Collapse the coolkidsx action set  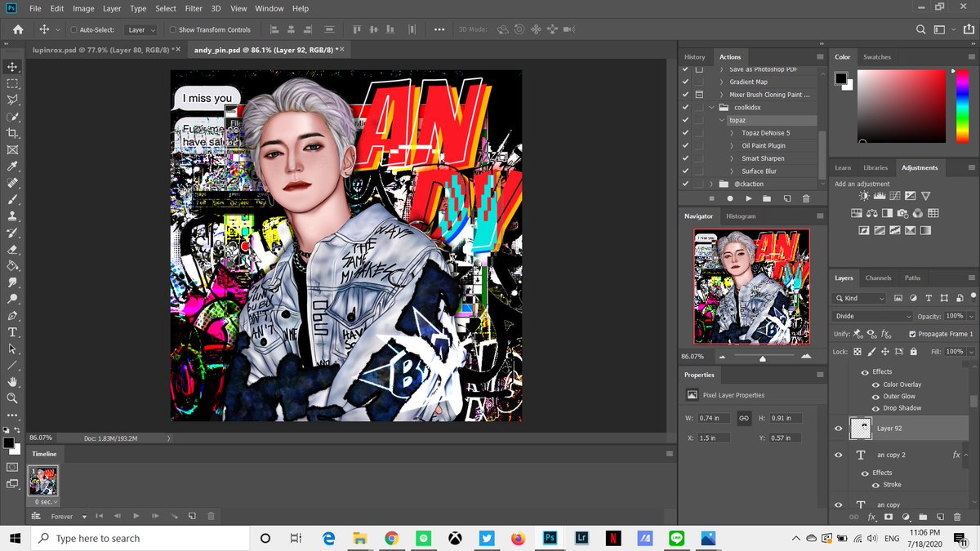point(712,108)
